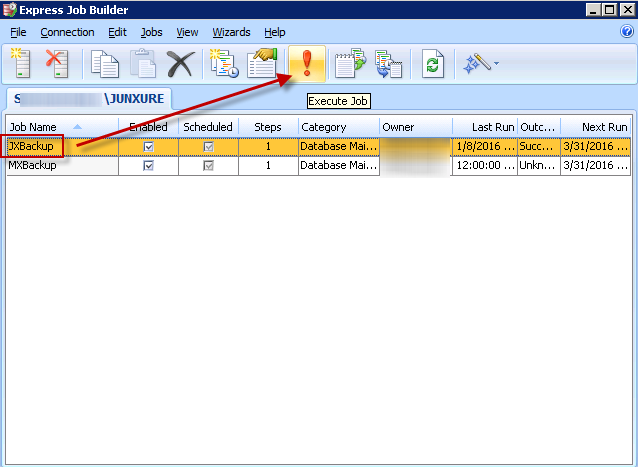Screen dimensions: 638x467
Task: Click the green refresh icon
Action: point(432,63)
